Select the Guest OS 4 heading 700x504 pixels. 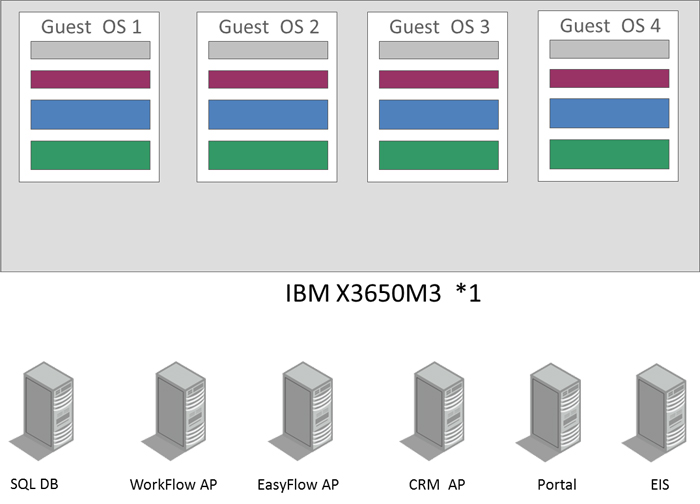609,25
